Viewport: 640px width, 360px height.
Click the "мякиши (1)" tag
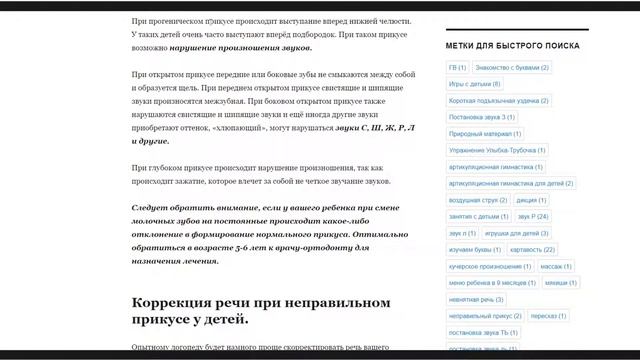tap(561, 282)
